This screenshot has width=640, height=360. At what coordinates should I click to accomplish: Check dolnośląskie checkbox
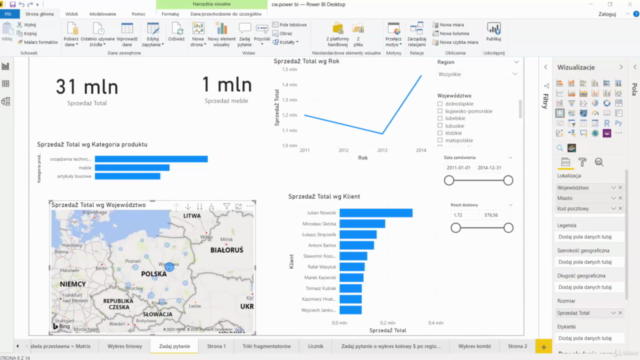click(x=440, y=104)
